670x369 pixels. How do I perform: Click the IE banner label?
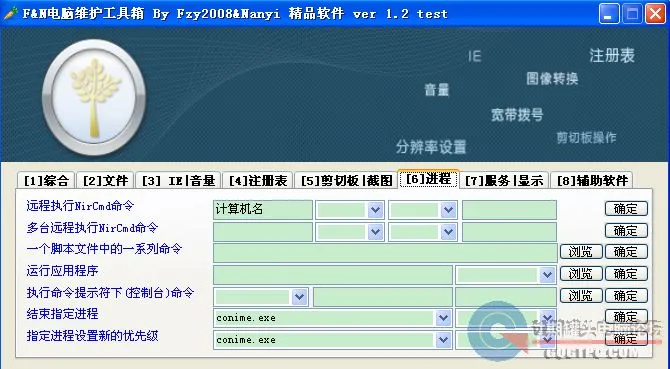pyautogui.click(x=474, y=56)
